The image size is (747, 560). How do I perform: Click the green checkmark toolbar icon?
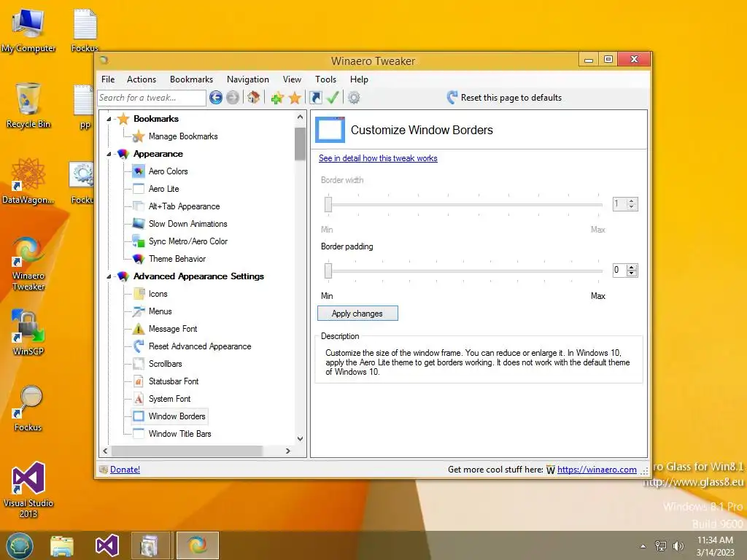pyautogui.click(x=333, y=98)
